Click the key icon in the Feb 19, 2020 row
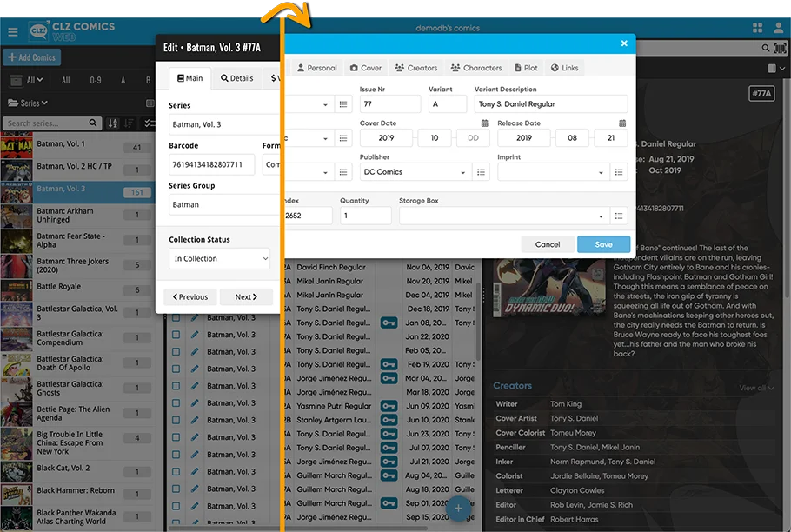 [x=389, y=364]
